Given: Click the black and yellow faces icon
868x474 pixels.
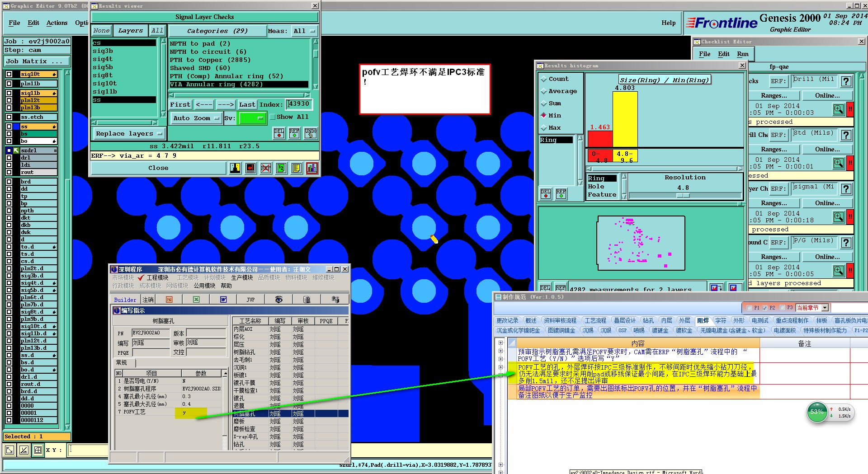Looking at the screenshot, I should [235, 168].
